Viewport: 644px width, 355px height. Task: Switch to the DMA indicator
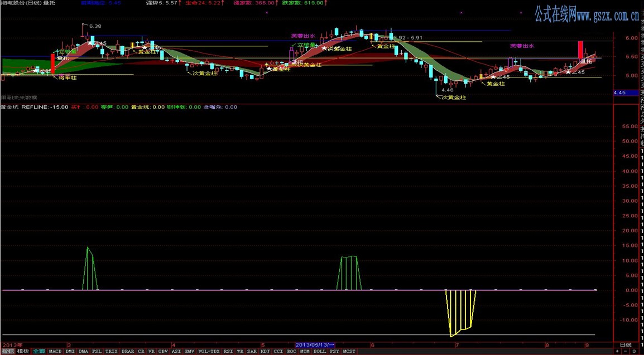(x=83, y=351)
